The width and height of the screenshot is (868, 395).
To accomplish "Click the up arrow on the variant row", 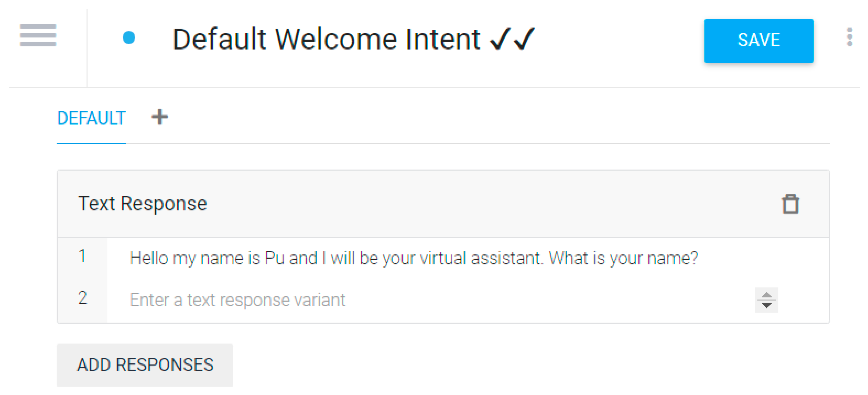I will 767,295.
